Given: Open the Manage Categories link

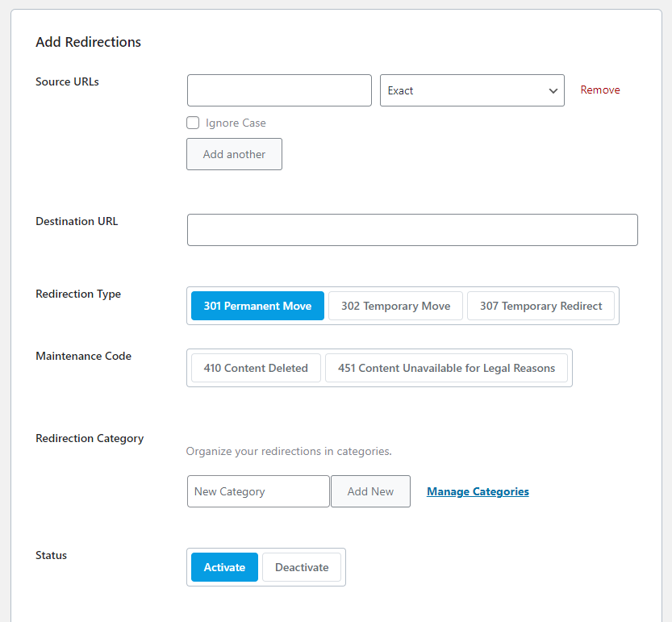Looking at the screenshot, I should click(x=478, y=491).
